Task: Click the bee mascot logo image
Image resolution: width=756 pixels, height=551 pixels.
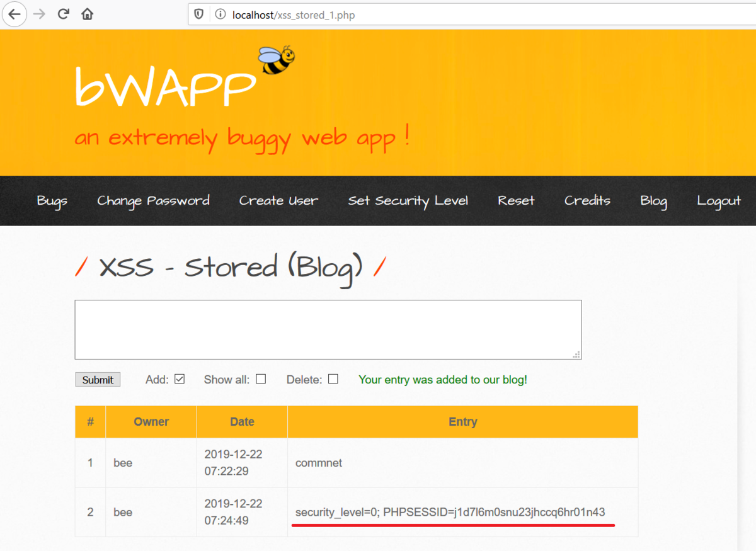Action: coord(277,60)
